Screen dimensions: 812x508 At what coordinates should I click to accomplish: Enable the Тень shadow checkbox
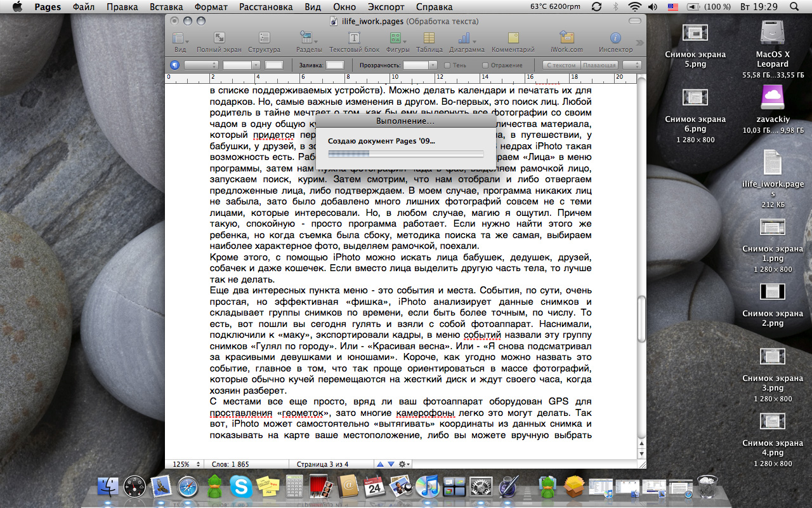coord(447,65)
